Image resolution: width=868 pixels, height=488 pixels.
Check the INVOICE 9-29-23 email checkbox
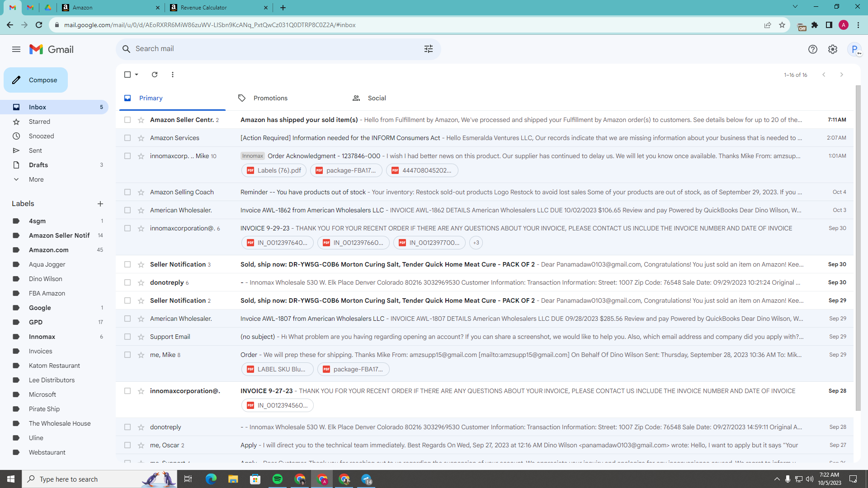pyautogui.click(x=127, y=228)
